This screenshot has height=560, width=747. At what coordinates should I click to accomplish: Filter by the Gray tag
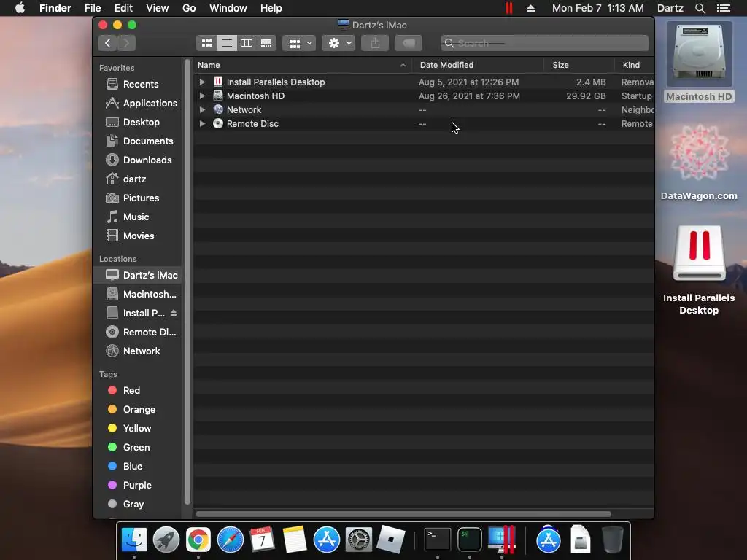click(137, 505)
